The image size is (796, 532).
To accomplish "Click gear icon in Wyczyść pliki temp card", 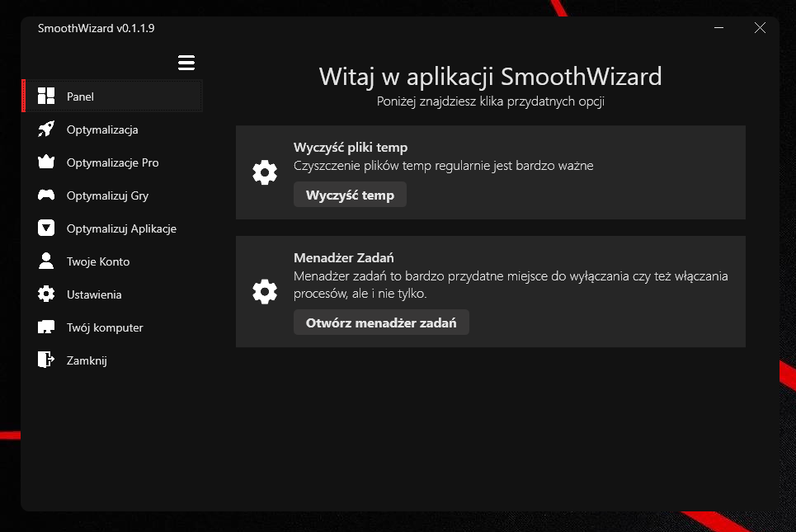I will coord(265,172).
